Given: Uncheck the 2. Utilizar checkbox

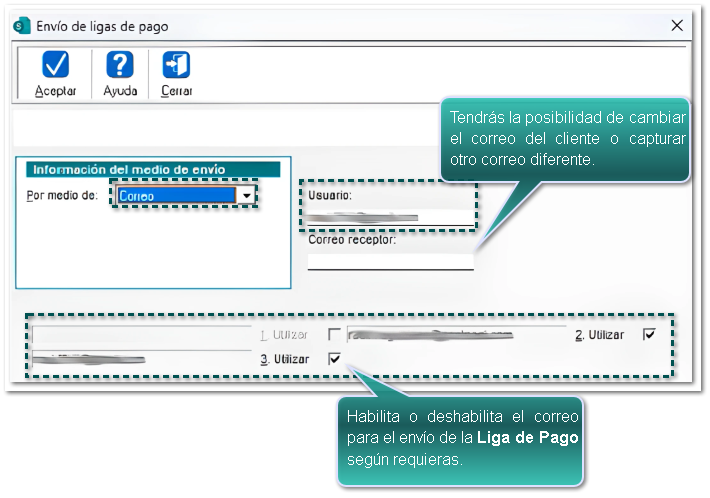Looking at the screenshot, I should coord(649,334).
